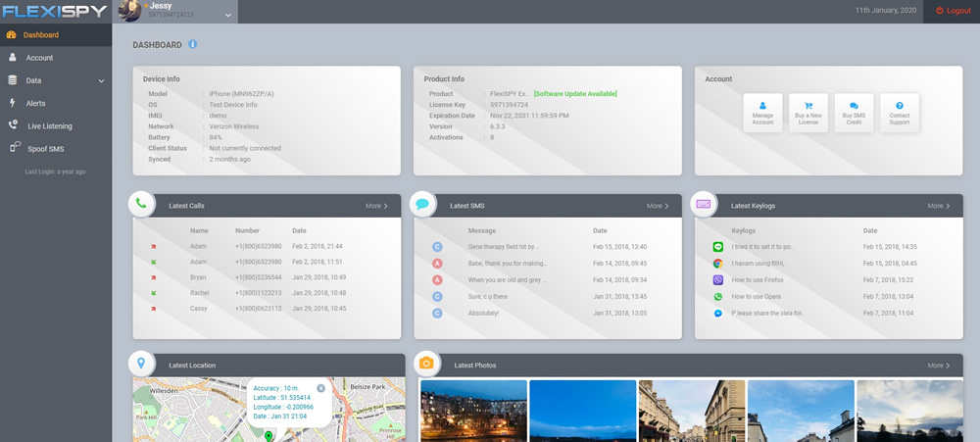Click the Data database icon
This screenshot has width=980, height=442.
click(12, 80)
